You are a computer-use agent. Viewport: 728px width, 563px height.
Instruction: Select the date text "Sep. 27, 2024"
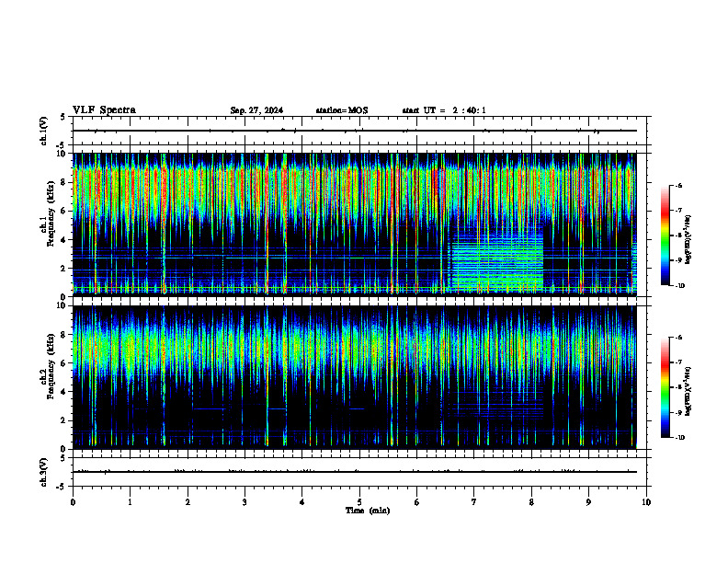point(256,110)
